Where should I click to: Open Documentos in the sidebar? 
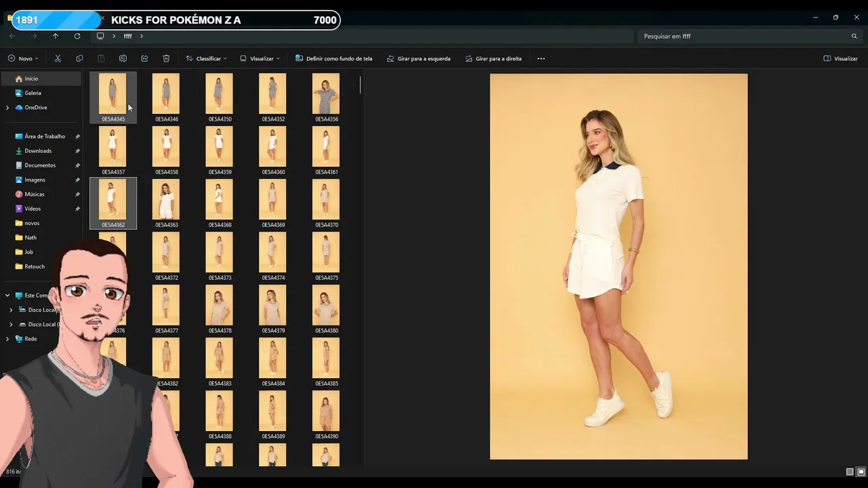pos(41,165)
